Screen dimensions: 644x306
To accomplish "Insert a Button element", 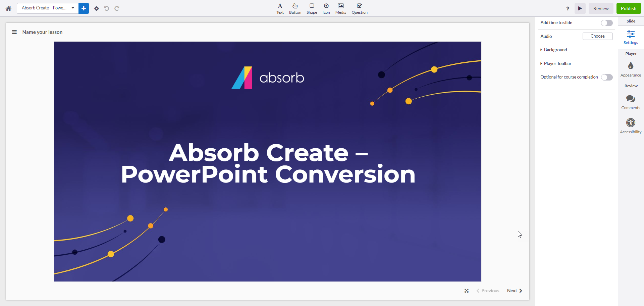I will point(295,9).
